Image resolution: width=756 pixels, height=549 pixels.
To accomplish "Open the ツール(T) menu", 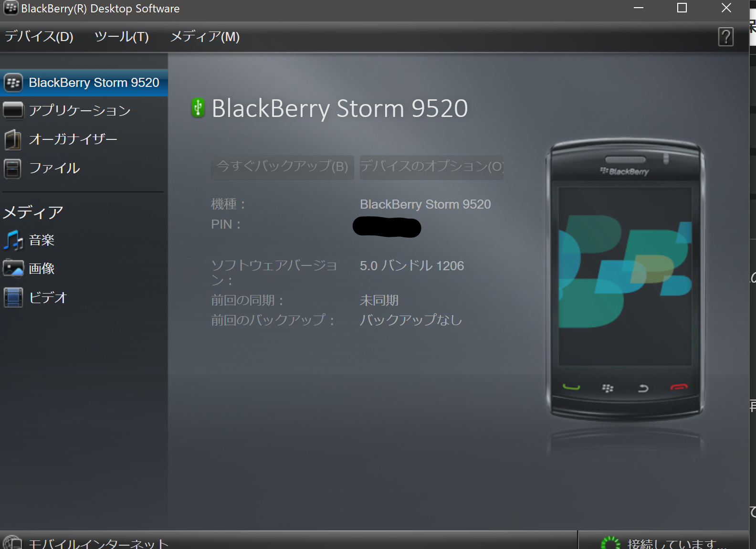I will (x=122, y=37).
